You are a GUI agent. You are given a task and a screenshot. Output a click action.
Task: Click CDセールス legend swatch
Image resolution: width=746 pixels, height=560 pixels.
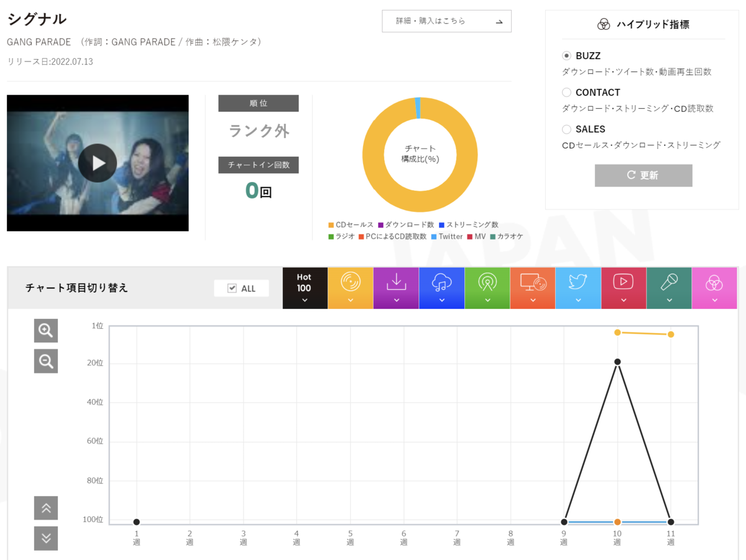coord(331,225)
